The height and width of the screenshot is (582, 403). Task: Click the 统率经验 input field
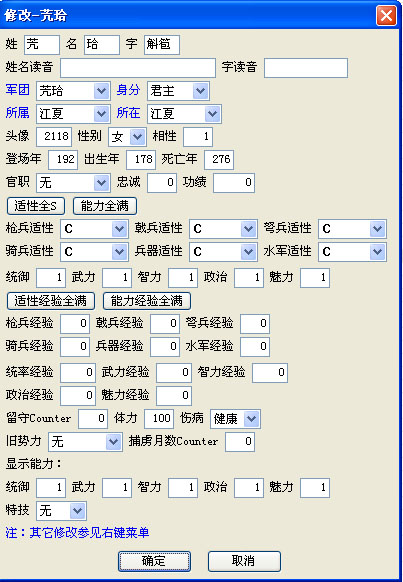pyautogui.click(x=78, y=373)
